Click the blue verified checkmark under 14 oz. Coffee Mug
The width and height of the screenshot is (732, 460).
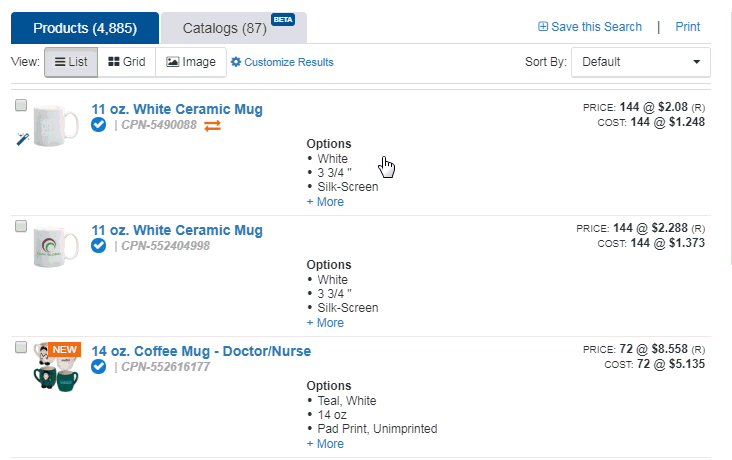click(x=99, y=367)
